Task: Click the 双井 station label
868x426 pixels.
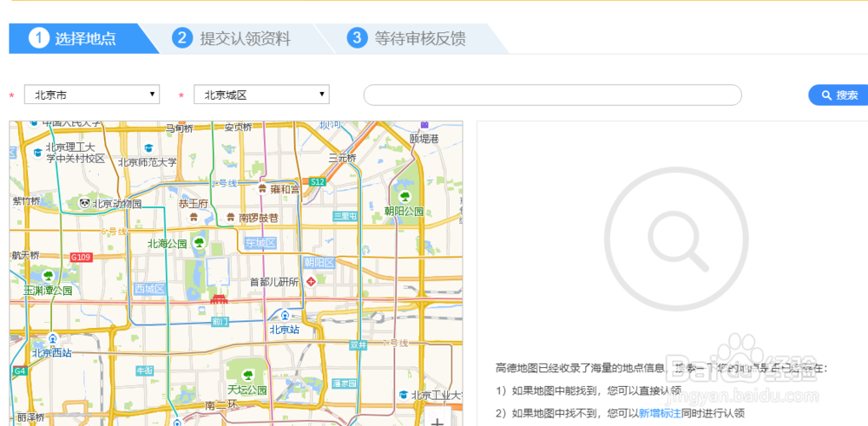Action: point(358,344)
